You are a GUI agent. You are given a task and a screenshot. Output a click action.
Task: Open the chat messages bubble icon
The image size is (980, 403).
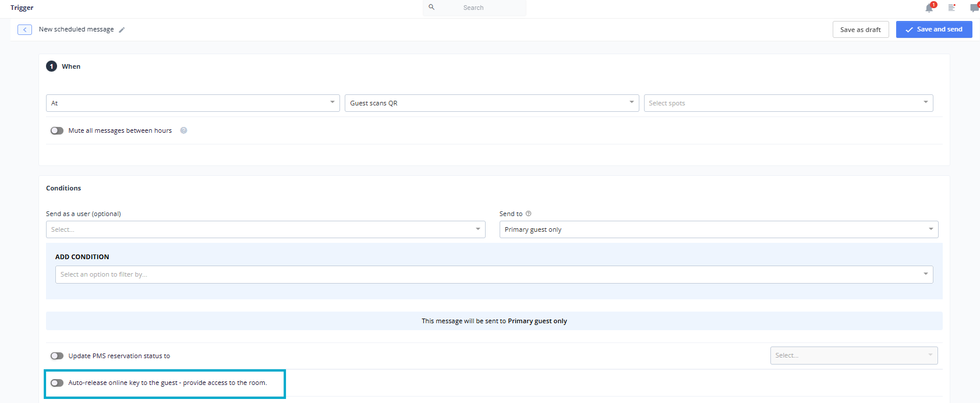click(974, 8)
